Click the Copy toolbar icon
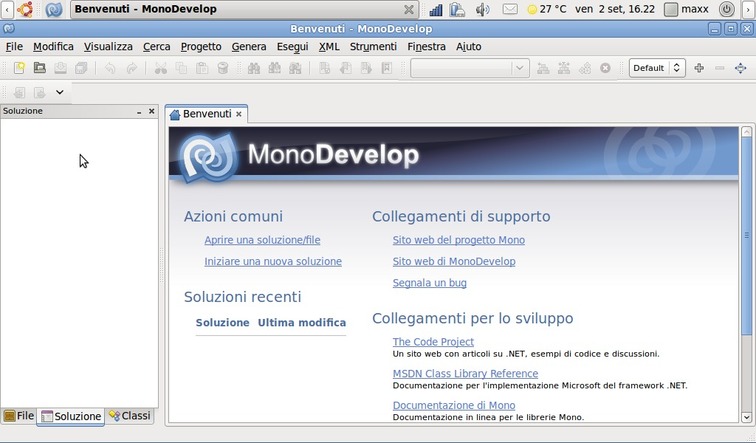This screenshot has height=443, width=756. (181, 68)
